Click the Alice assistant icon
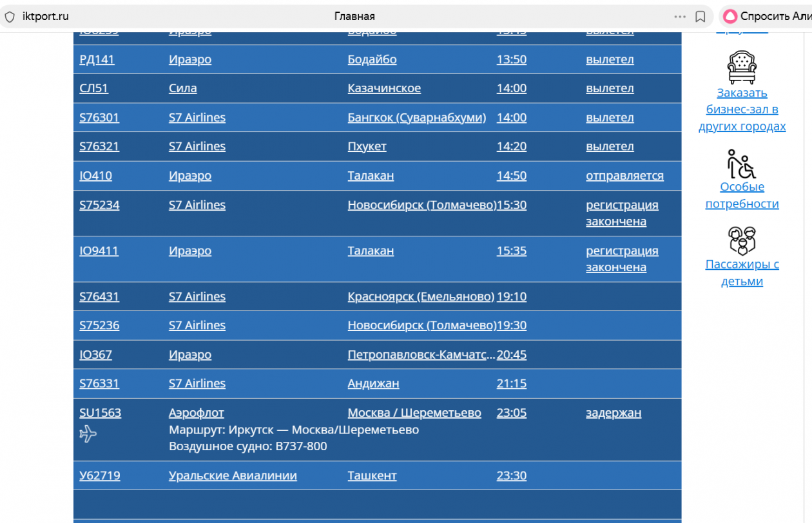The width and height of the screenshot is (812, 523). tap(731, 17)
